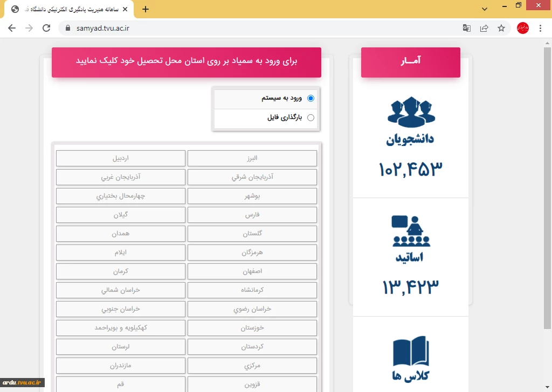Open Chrome three-dot menu

[540, 28]
